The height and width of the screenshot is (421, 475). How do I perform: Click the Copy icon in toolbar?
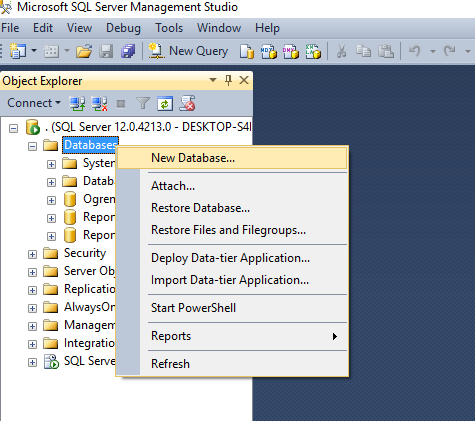coord(363,51)
